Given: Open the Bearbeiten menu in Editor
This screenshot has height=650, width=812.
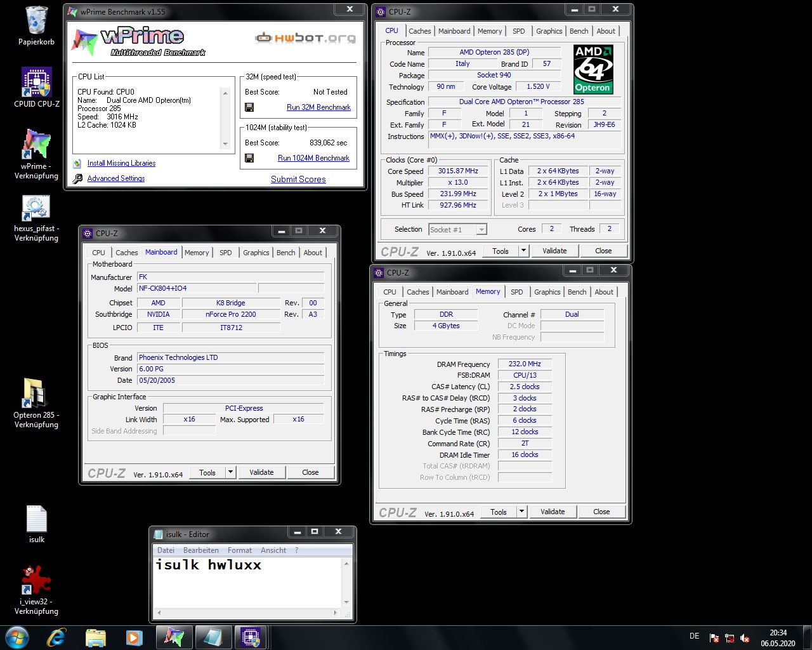Looking at the screenshot, I should 200,550.
